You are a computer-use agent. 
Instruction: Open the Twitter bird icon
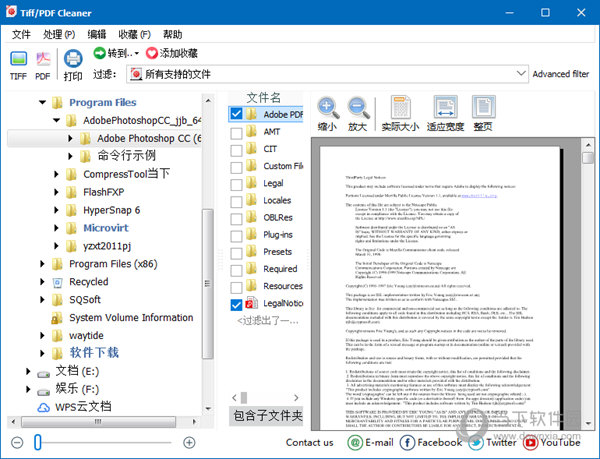[x=476, y=443]
